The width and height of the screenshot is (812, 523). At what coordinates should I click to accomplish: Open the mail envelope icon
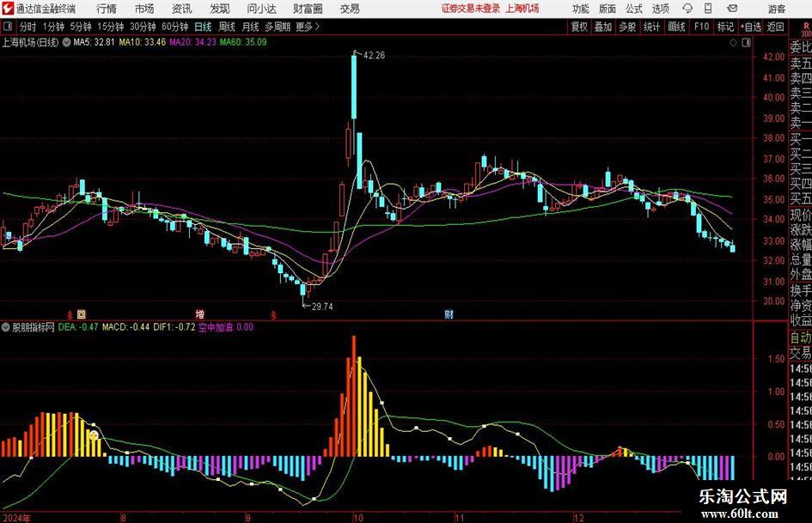732,9
